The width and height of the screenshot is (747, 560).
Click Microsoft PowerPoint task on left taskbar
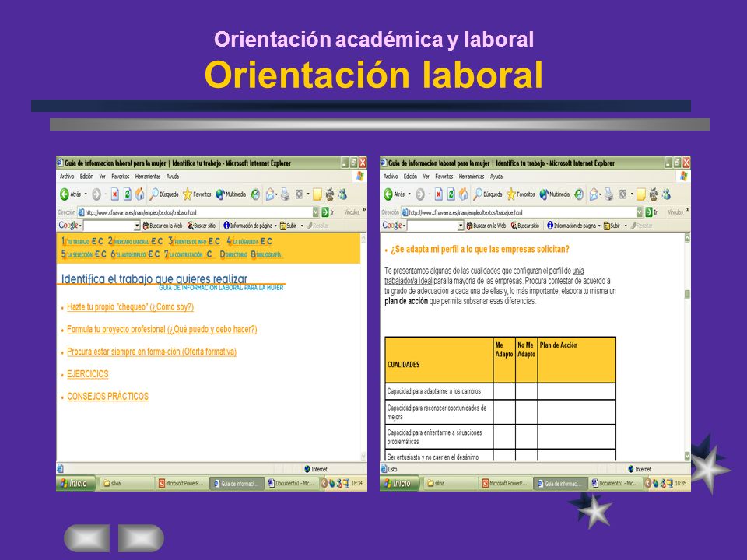coord(181,483)
